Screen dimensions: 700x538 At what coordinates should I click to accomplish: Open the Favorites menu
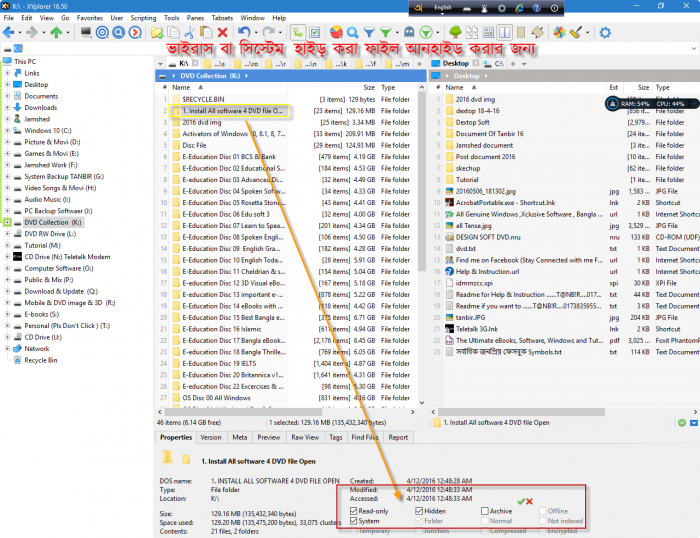[90, 18]
